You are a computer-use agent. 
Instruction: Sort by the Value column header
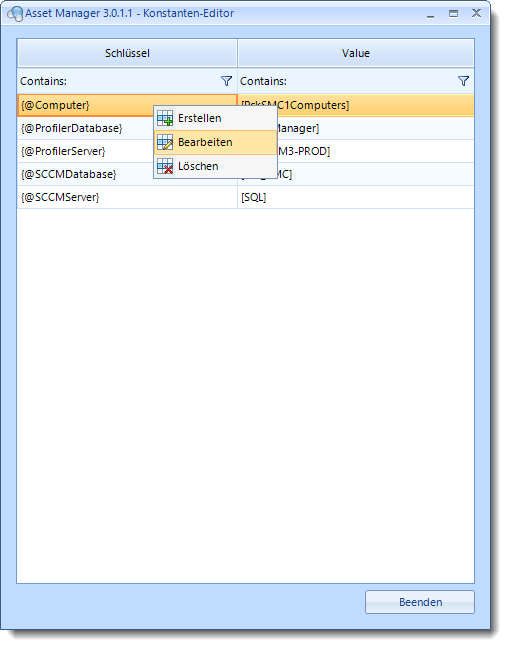click(x=356, y=53)
